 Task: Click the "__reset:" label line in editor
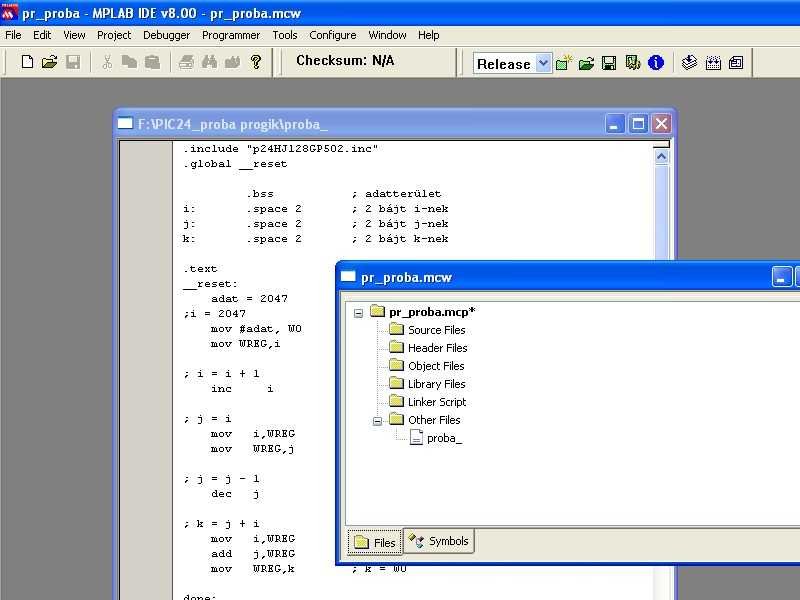click(210, 284)
